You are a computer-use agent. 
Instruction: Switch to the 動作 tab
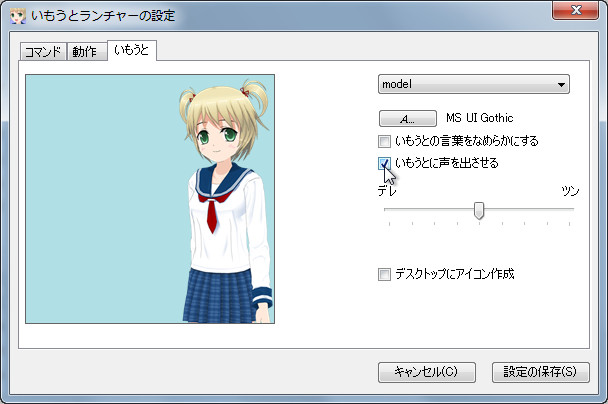click(x=86, y=52)
